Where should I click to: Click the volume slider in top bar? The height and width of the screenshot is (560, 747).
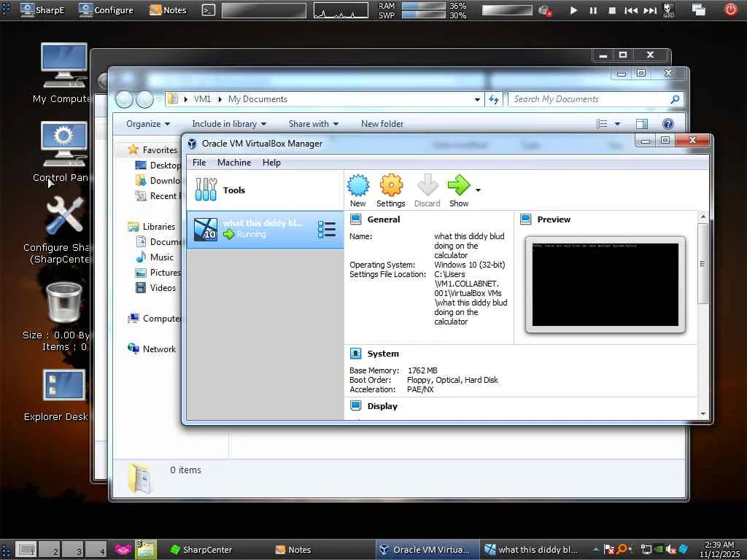[x=507, y=10]
